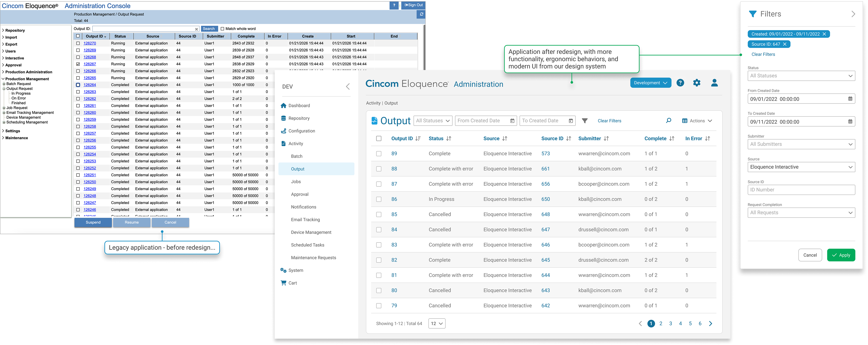Image resolution: width=868 pixels, height=345 pixels.
Task: Open the settings gear icon
Action: point(696,83)
